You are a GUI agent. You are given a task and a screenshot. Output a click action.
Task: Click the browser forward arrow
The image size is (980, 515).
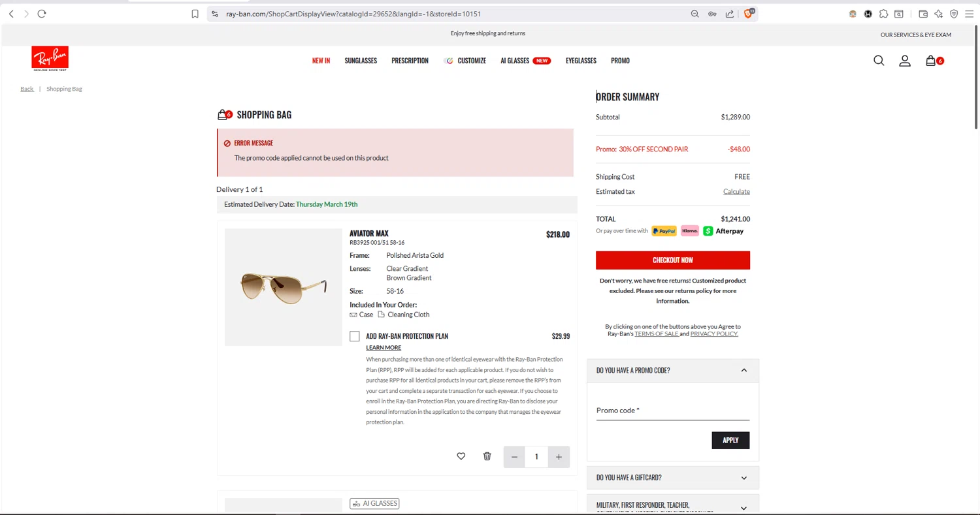(x=26, y=14)
